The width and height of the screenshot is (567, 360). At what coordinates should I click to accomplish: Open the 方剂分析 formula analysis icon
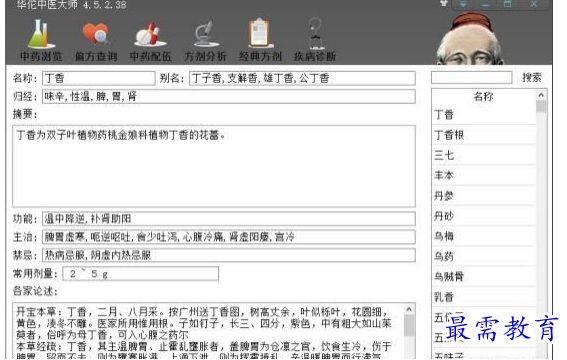[x=205, y=40]
